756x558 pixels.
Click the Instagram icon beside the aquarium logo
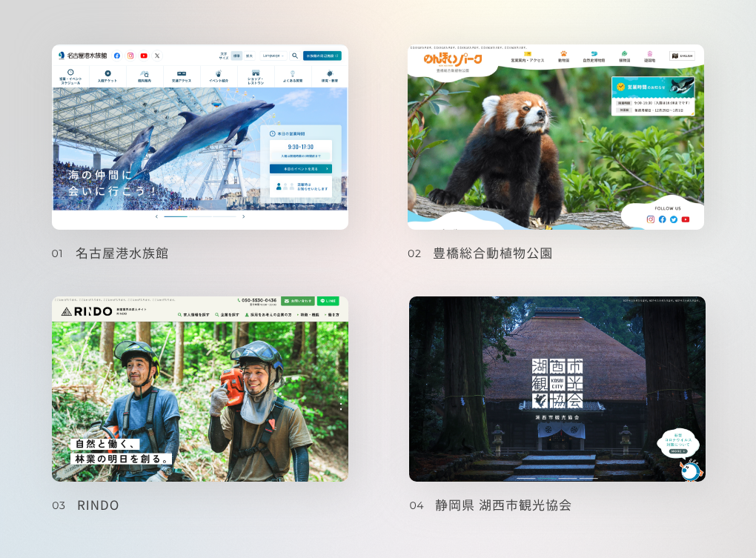130,56
